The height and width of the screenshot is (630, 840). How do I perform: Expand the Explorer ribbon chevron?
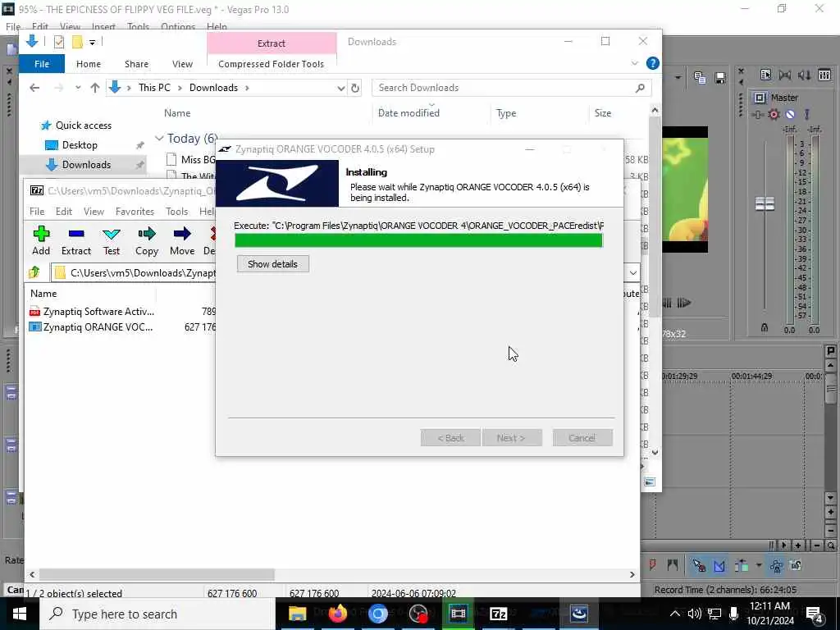635,63
